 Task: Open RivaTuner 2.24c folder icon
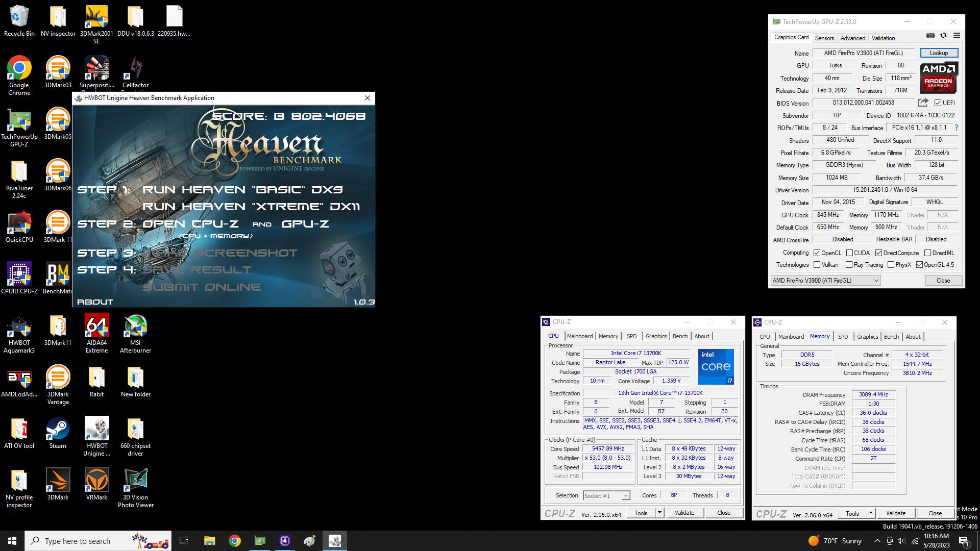pos(19,179)
